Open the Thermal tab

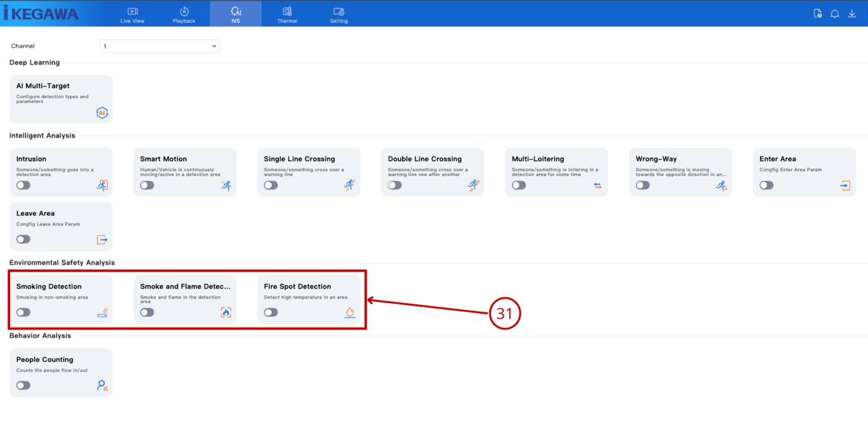point(287,15)
